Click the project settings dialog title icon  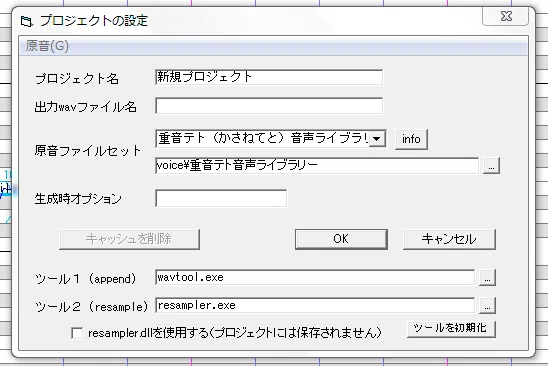click(x=26, y=21)
